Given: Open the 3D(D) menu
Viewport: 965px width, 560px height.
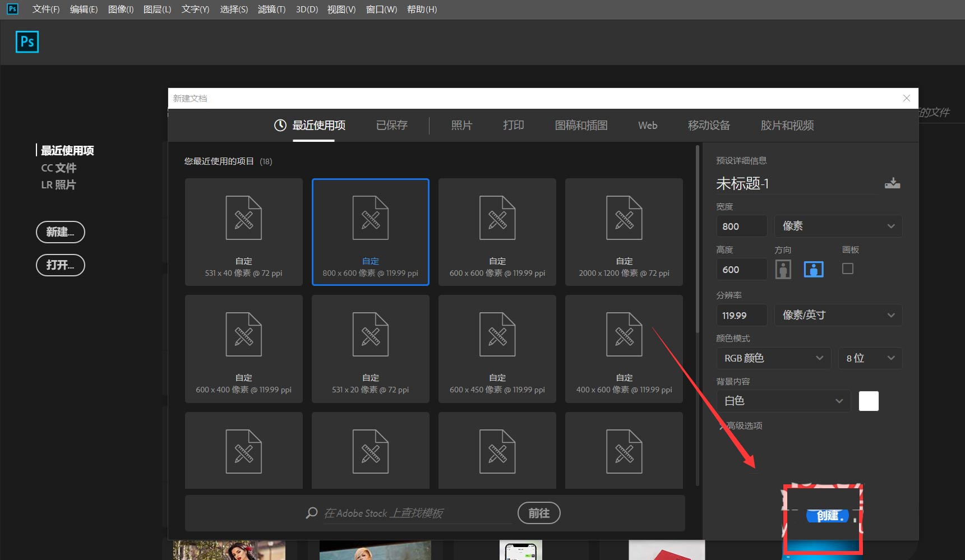Looking at the screenshot, I should coord(307,10).
